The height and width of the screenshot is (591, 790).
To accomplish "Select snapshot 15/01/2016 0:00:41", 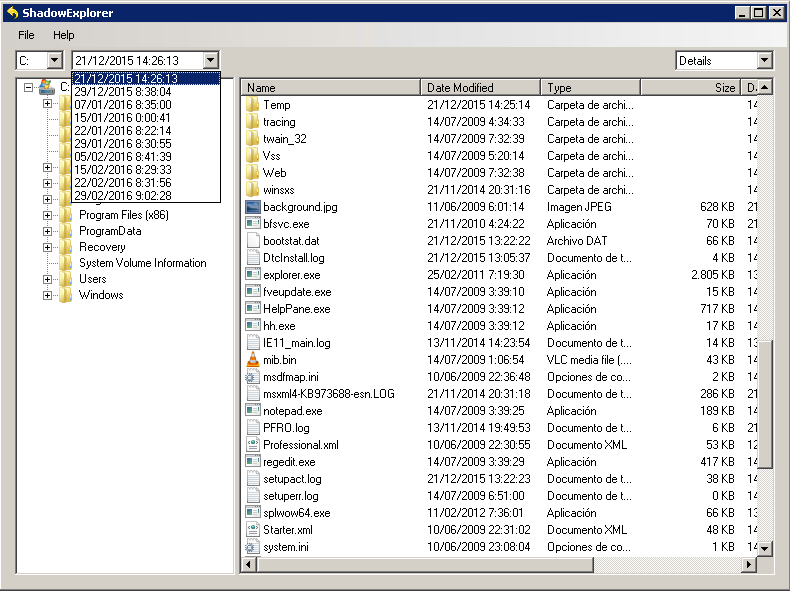I will 146,118.
